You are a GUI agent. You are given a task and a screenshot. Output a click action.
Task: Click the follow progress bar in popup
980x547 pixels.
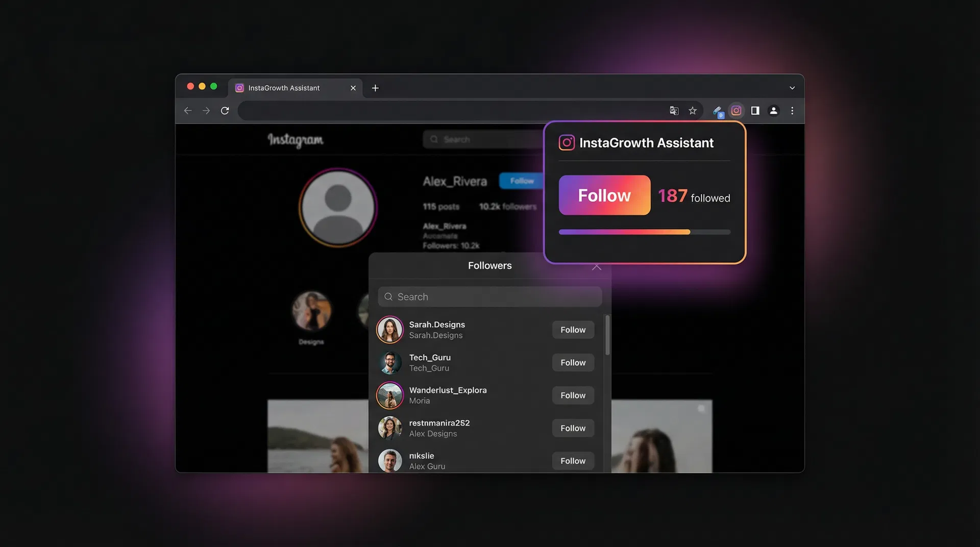pyautogui.click(x=644, y=232)
